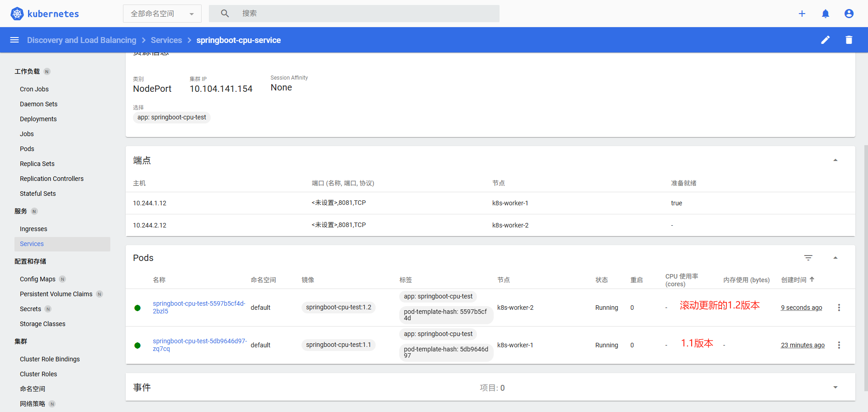The width and height of the screenshot is (868, 412).
Task: Click the Kubernetes logo icon
Action: pos(17,14)
